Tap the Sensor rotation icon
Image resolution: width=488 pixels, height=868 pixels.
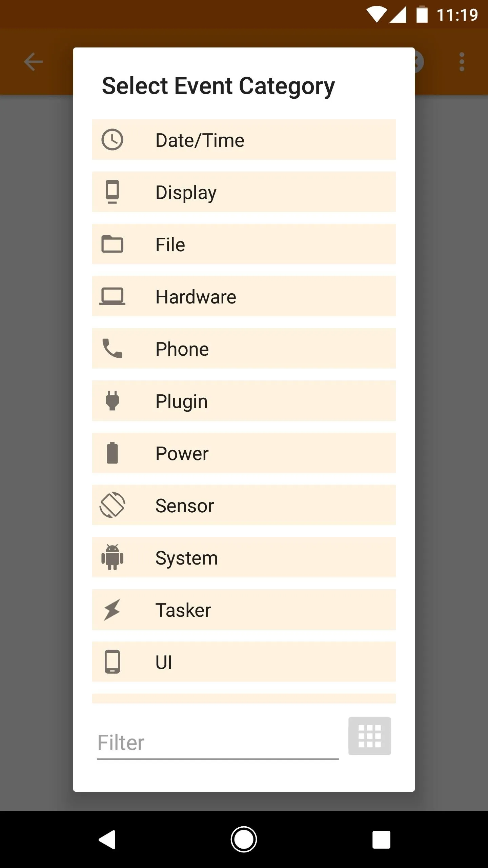click(112, 505)
